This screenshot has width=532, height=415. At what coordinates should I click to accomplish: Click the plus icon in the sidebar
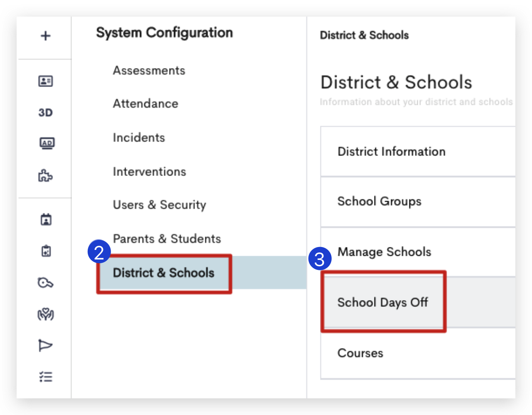tap(46, 36)
